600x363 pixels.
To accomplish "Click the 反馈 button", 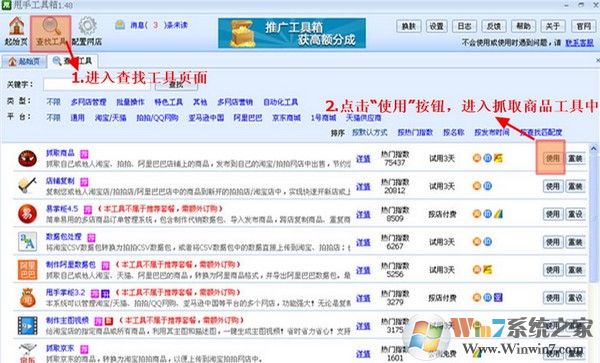I will (x=494, y=26).
